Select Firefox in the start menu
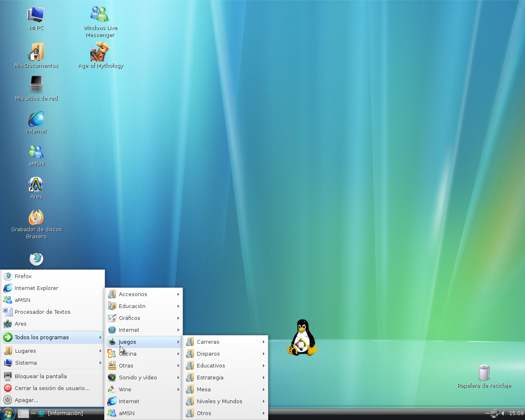525x420 pixels. pyautogui.click(x=23, y=276)
